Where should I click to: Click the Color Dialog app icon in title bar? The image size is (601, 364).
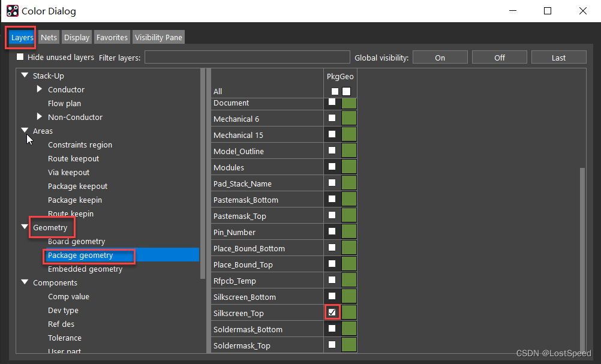12,11
